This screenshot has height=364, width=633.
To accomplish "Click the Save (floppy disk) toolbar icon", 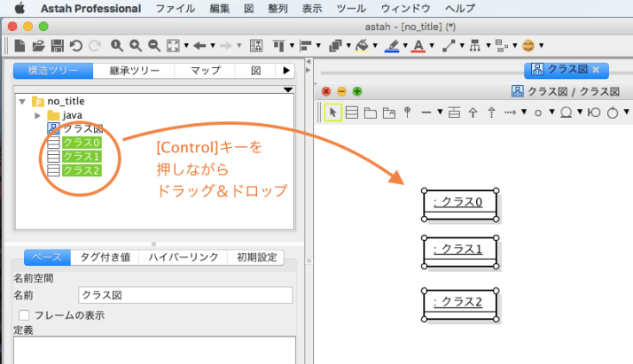I will point(57,45).
